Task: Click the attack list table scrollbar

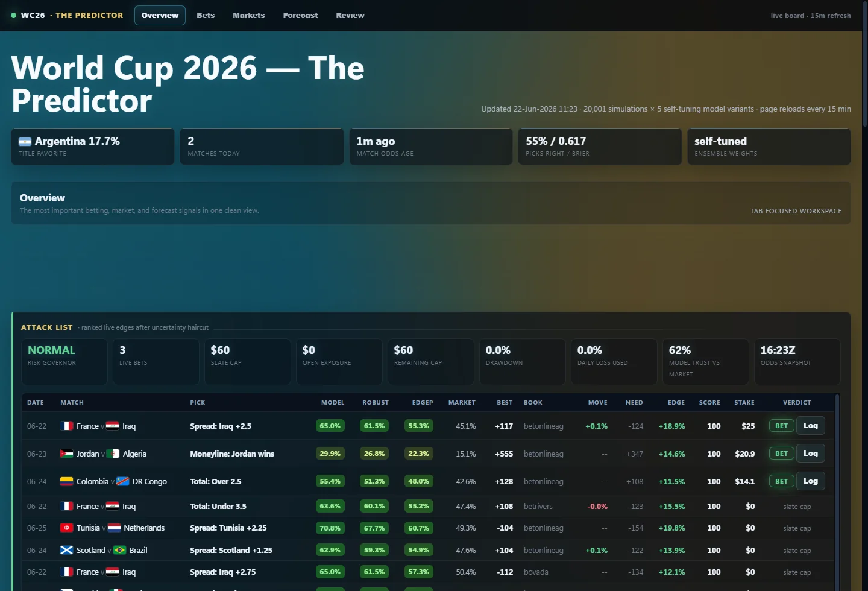Action: 837,492
